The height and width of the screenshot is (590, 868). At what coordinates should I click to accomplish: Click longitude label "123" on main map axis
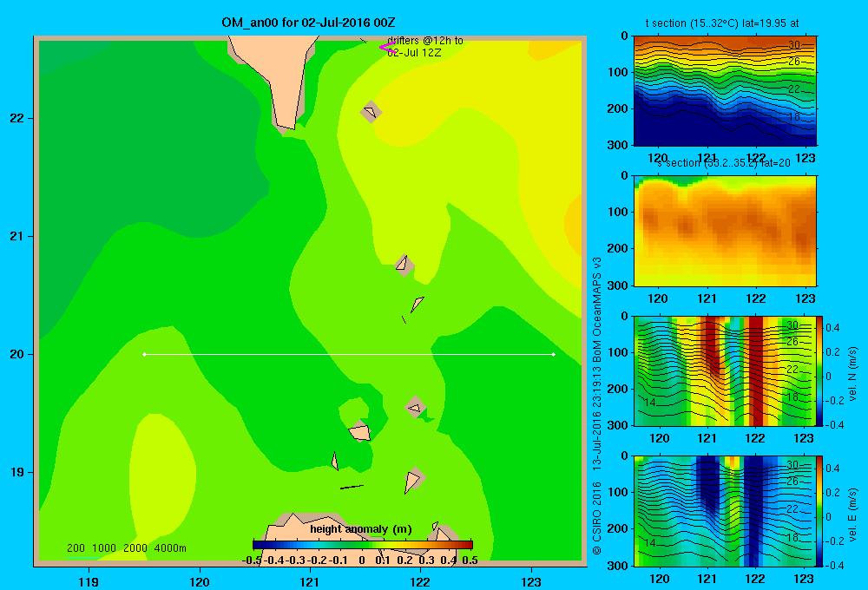(531, 581)
